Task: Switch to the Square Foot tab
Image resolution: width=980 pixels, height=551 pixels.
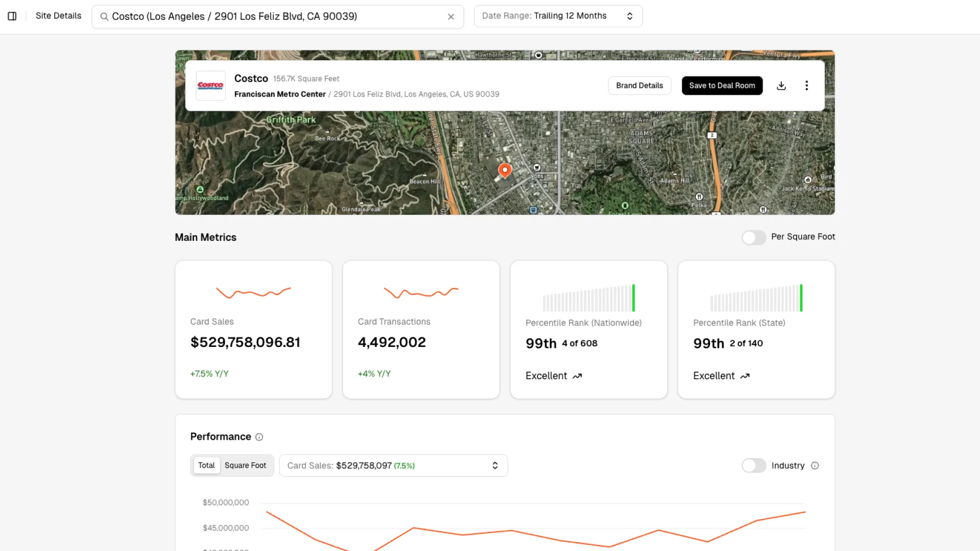Action: click(246, 465)
